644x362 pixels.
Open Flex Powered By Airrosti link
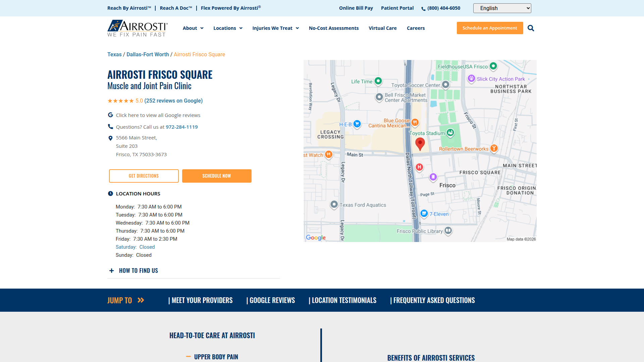point(231,8)
